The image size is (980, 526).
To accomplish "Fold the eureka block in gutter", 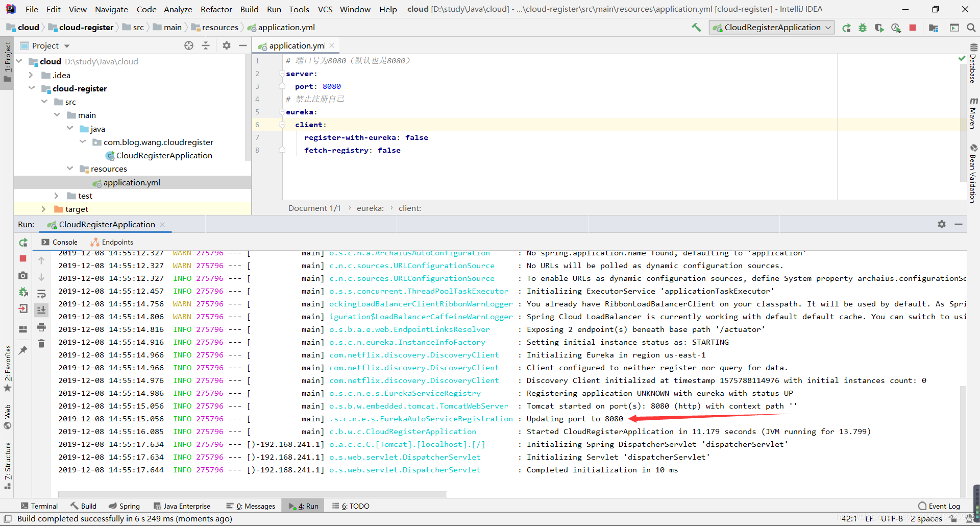I will pos(282,112).
